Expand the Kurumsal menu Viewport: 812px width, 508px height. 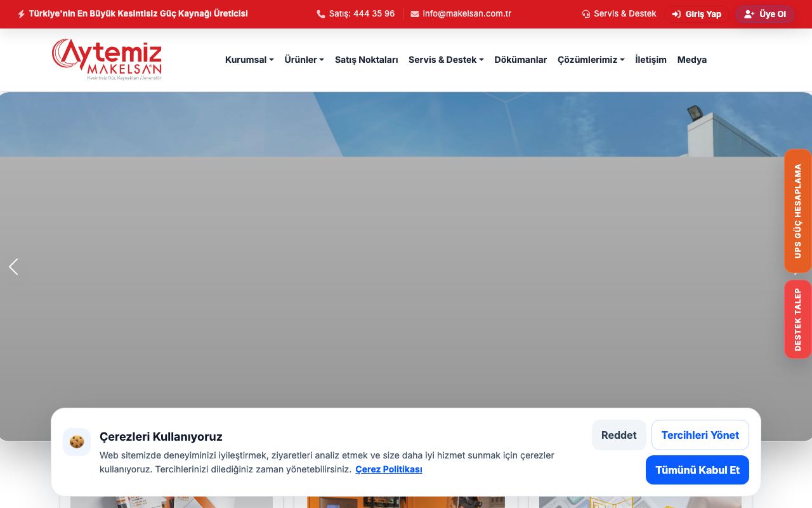pos(249,60)
